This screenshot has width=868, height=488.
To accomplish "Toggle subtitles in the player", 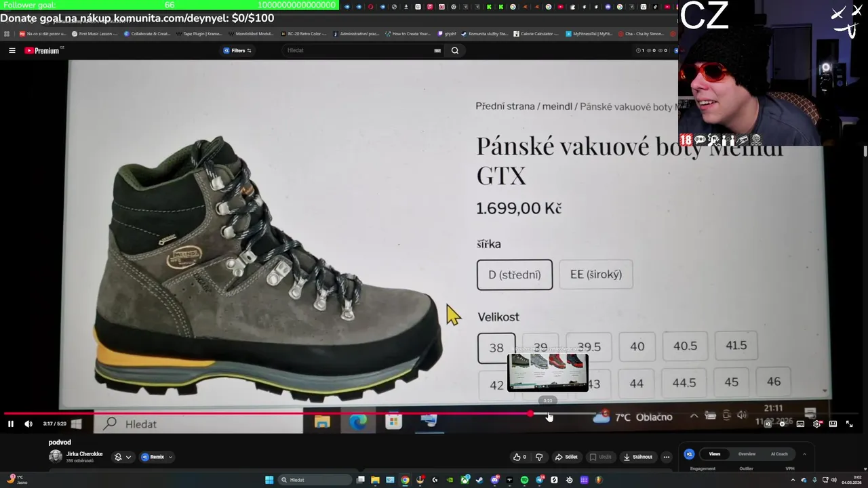I will (x=800, y=424).
